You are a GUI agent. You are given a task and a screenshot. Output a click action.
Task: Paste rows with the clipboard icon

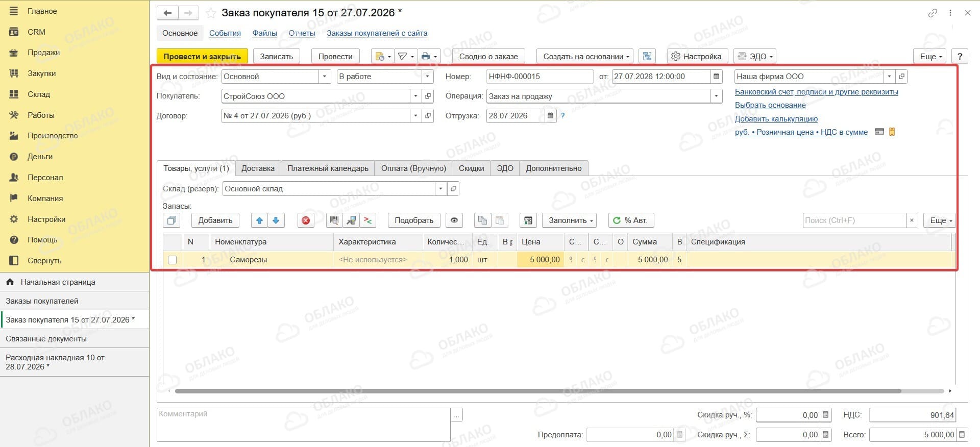click(x=500, y=220)
